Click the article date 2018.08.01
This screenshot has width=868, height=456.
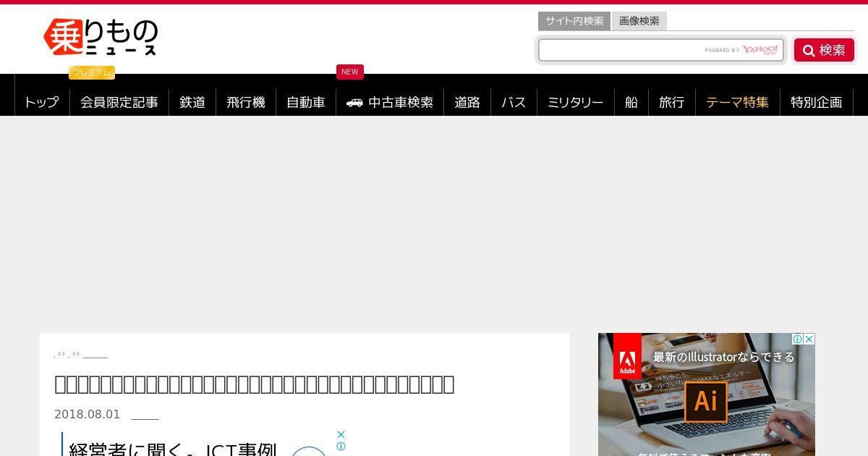coord(87,415)
